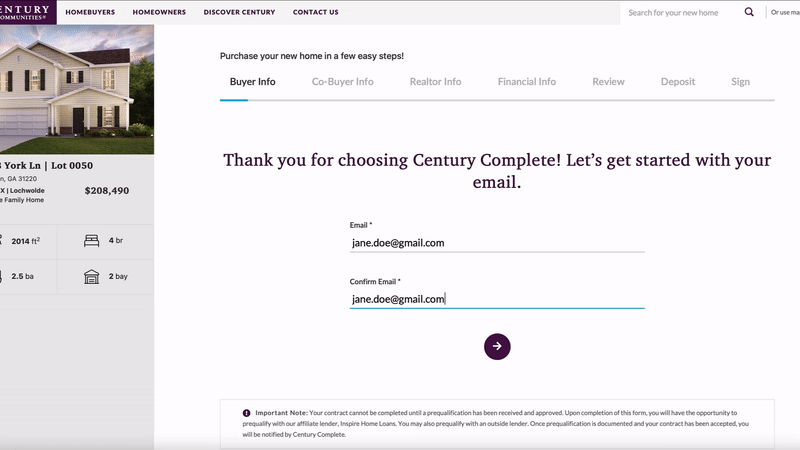
Task: Click the search magnifier icon
Action: pyautogui.click(x=748, y=12)
